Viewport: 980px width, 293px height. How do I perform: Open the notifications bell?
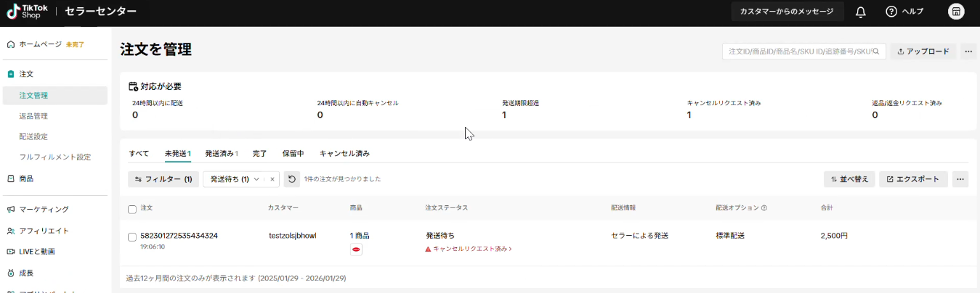coord(861,12)
